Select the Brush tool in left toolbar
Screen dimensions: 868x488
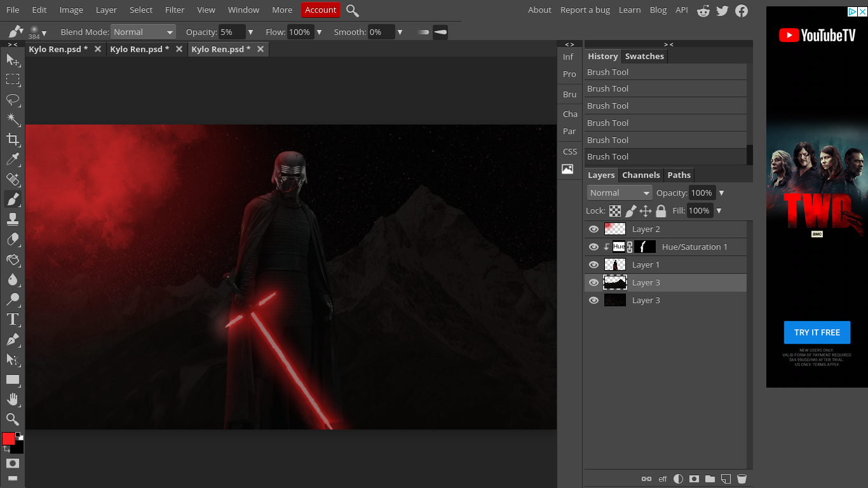[x=12, y=200]
